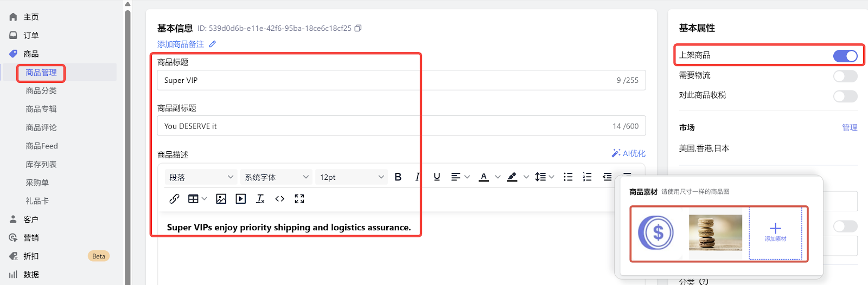
Task: Expand the 12pt font size dropdown
Action: 352,177
